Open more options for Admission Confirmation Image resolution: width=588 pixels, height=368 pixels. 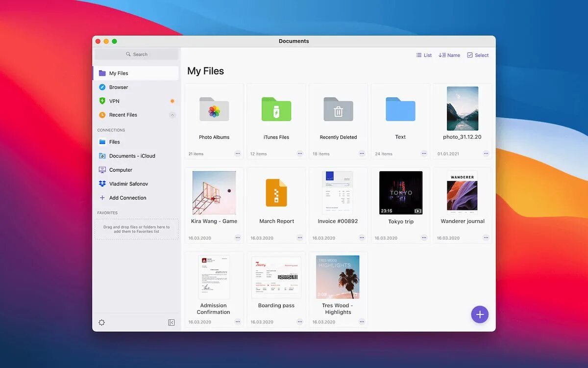(238, 322)
